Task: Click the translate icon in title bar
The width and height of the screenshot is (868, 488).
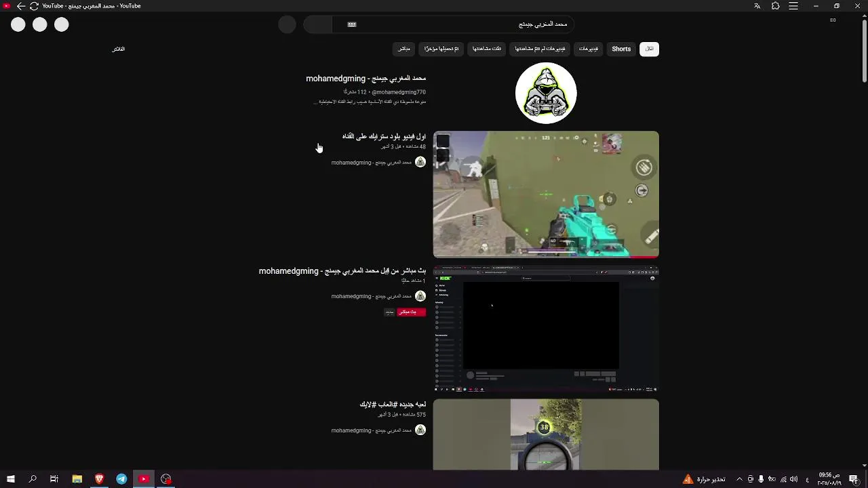Action: tap(757, 6)
